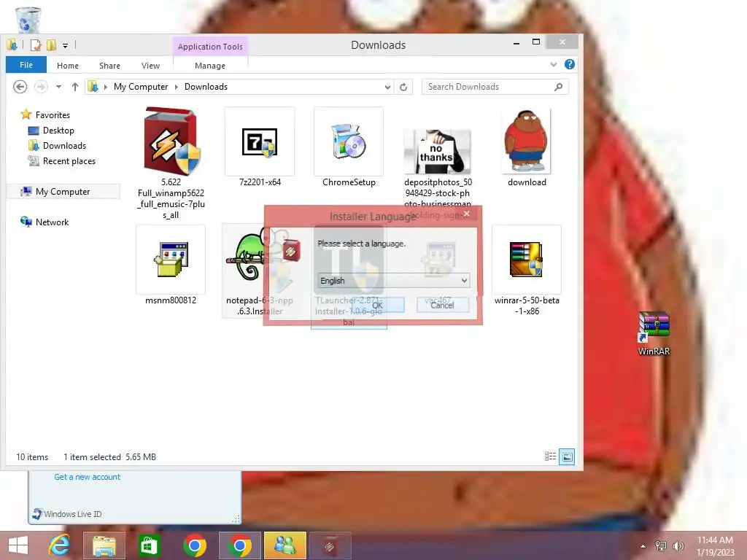Click the Downloads breadcrumb

coord(206,87)
